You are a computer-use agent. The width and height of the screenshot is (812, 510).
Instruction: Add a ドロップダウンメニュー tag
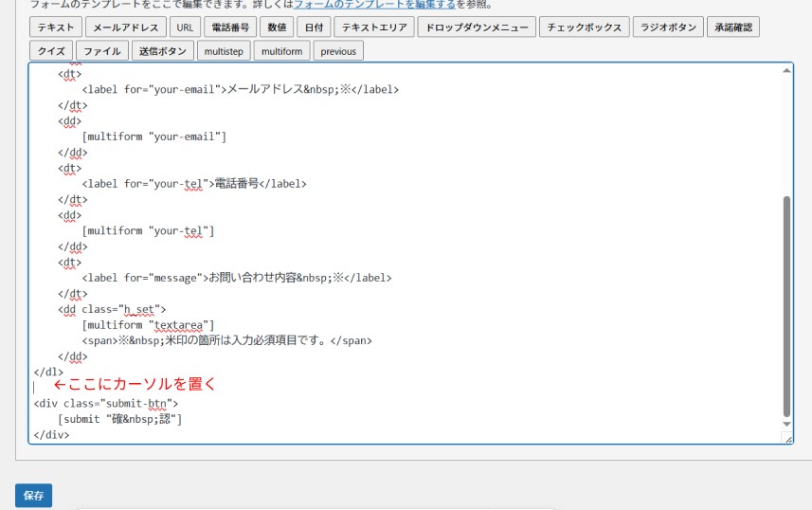click(x=477, y=27)
